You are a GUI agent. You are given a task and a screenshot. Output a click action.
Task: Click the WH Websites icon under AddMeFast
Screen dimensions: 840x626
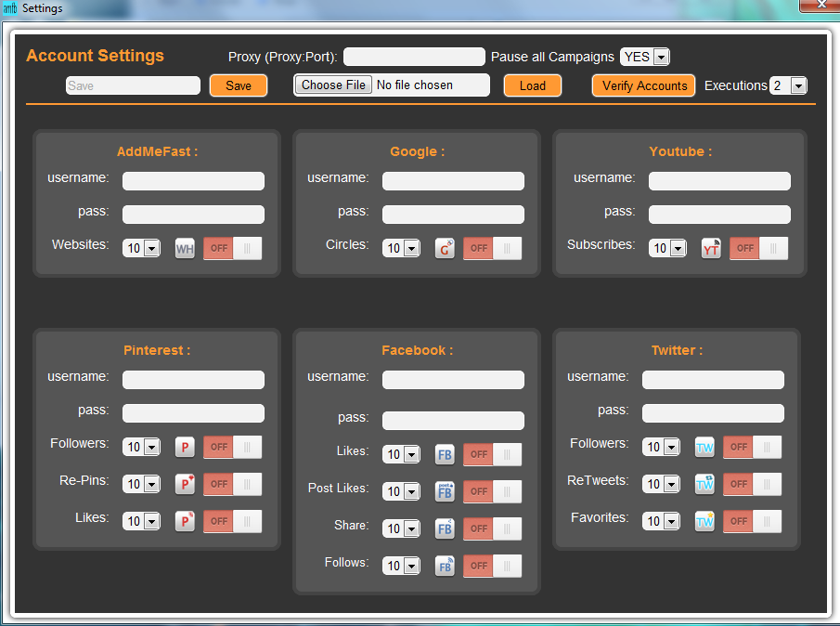(x=185, y=249)
